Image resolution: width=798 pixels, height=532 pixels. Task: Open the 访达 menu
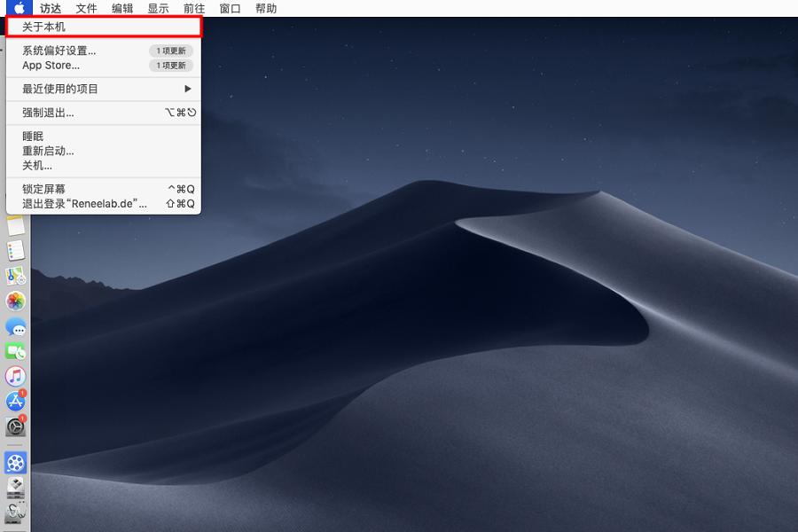(x=51, y=8)
